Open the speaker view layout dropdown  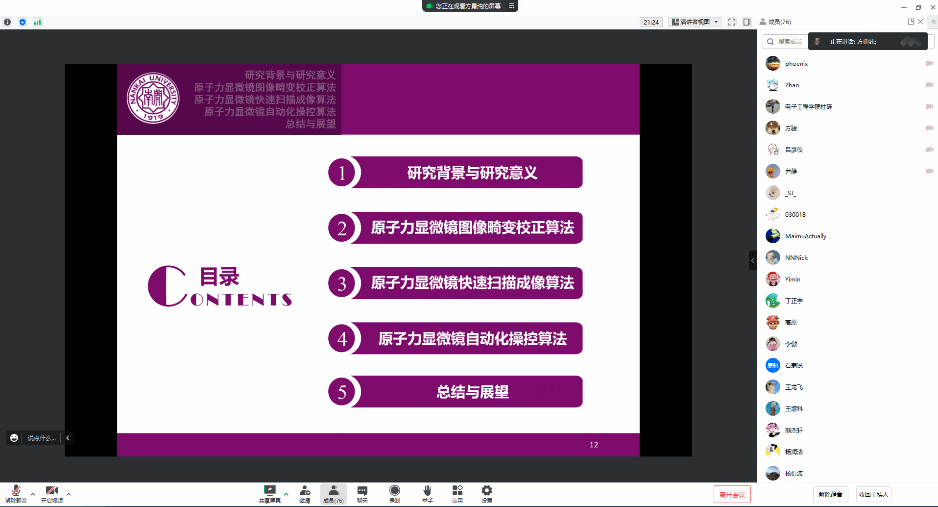694,21
